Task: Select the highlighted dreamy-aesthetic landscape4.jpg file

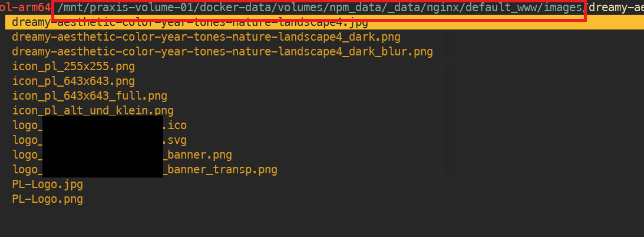Action: (x=190, y=22)
